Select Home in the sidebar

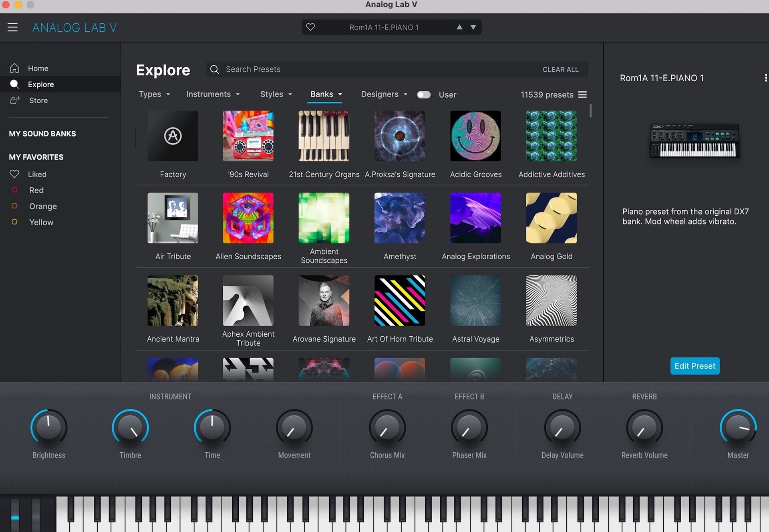coord(38,68)
